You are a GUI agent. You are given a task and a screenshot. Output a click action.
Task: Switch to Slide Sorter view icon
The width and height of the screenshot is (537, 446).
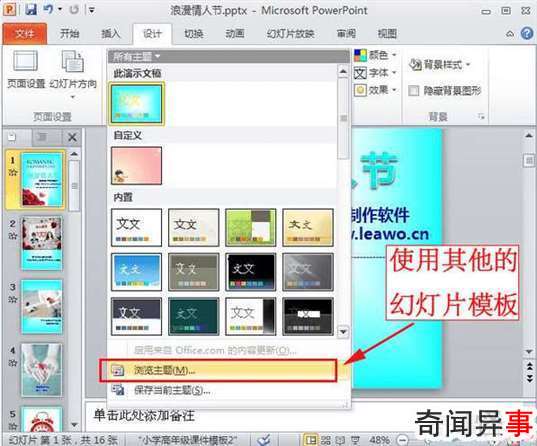326,440
